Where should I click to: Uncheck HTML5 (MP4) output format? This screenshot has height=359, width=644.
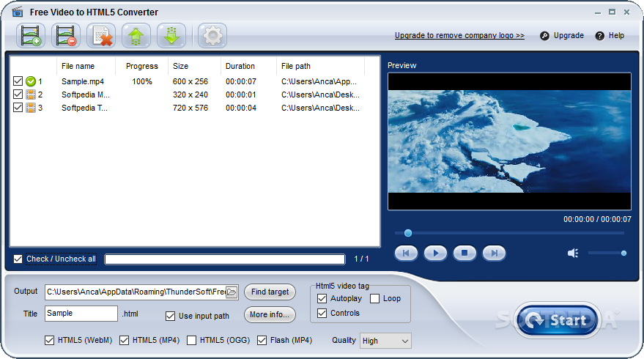[124, 340]
